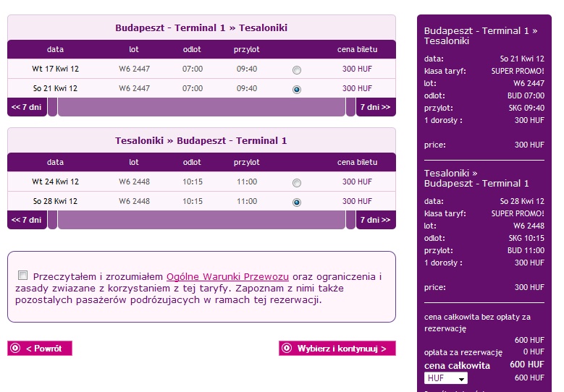Tick the Ogólne Warunki Przewozu acceptance checkbox
Image resolution: width=564 pixels, height=392 pixels.
(22, 276)
